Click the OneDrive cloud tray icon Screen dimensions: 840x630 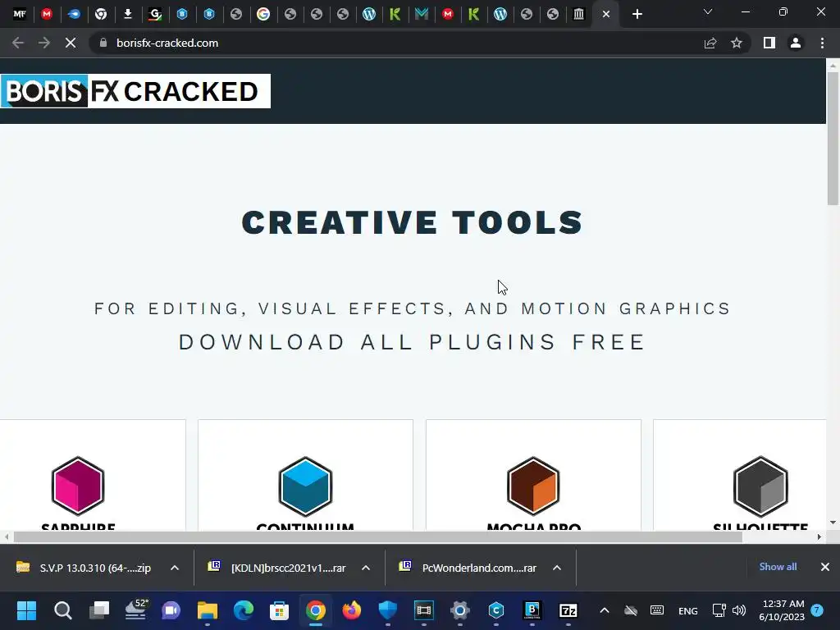(x=631, y=610)
